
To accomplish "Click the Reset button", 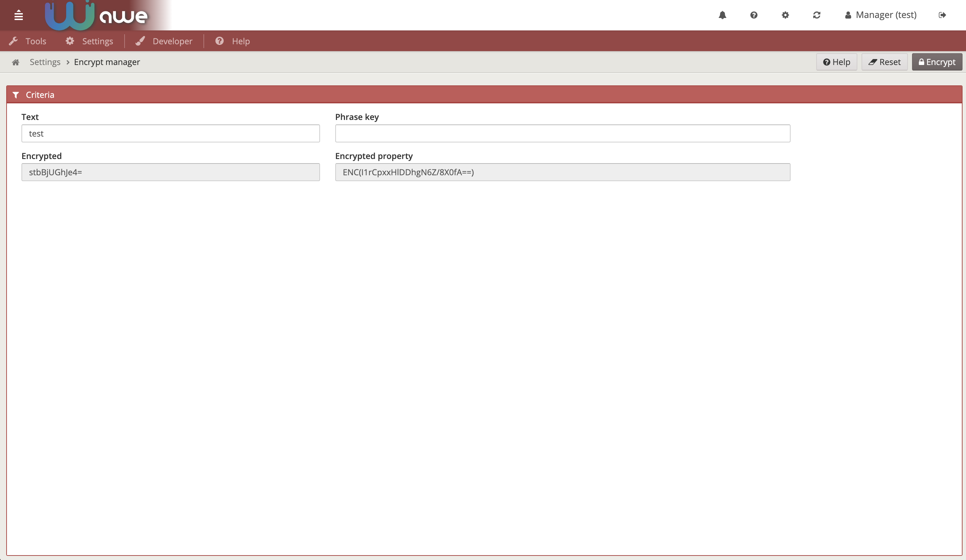I will (885, 61).
